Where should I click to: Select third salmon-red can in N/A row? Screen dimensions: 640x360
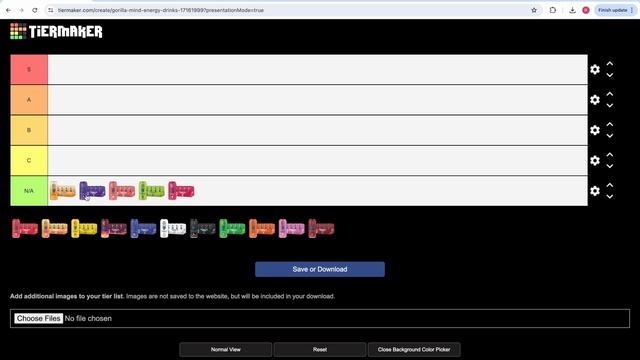tap(122, 191)
